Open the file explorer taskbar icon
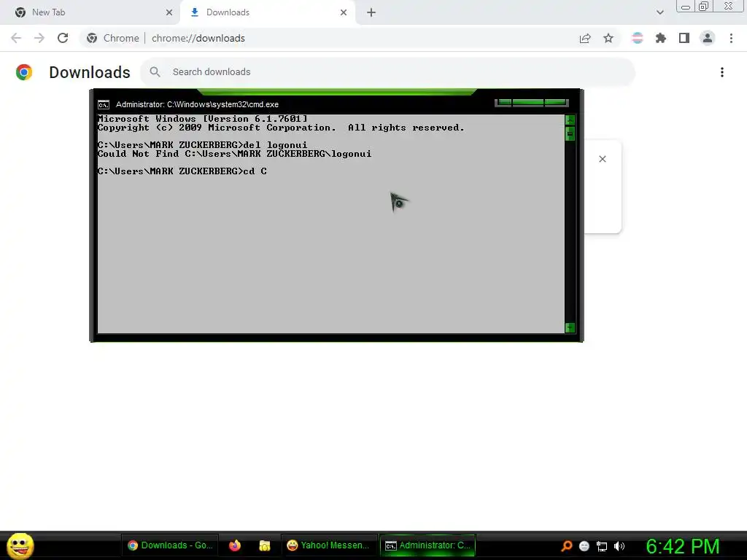The height and width of the screenshot is (560, 747). pos(264,545)
